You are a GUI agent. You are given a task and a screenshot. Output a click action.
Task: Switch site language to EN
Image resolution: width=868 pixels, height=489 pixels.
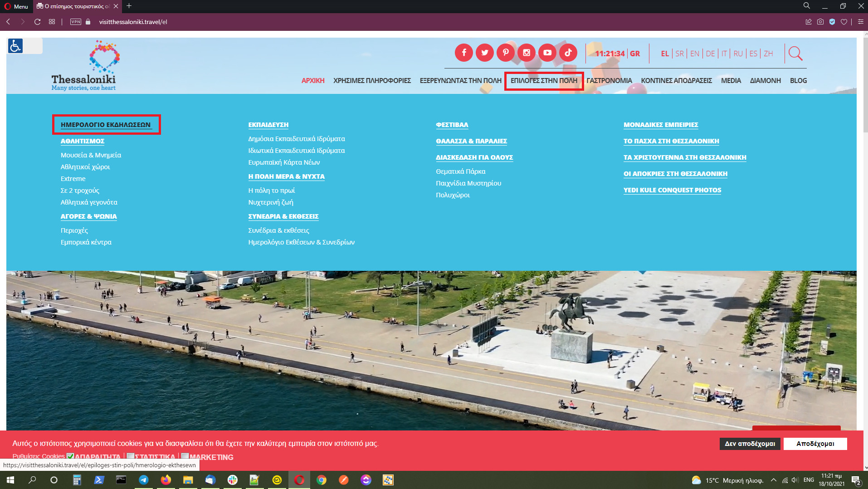pos(694,54)
